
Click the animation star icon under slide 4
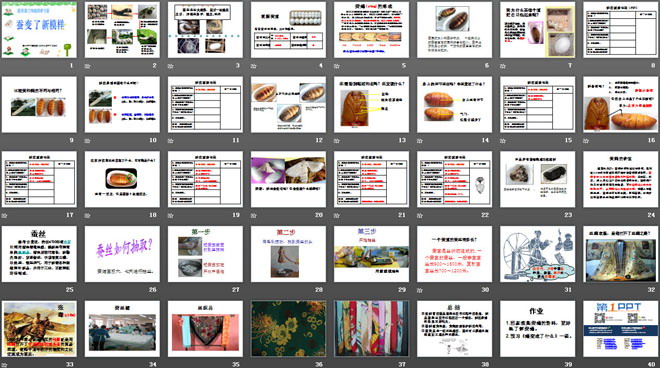[x=254, y=66]
